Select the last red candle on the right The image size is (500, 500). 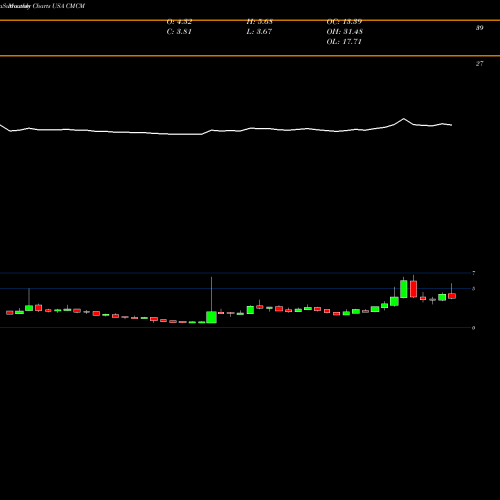point(452,296)
